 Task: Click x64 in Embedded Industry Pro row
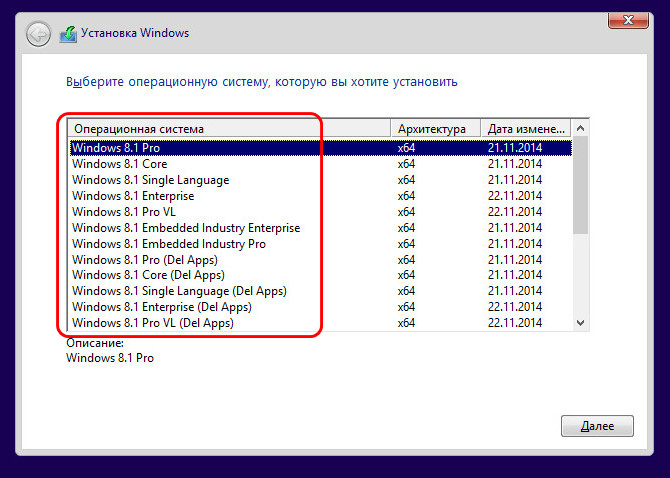[x=406, y=243]
